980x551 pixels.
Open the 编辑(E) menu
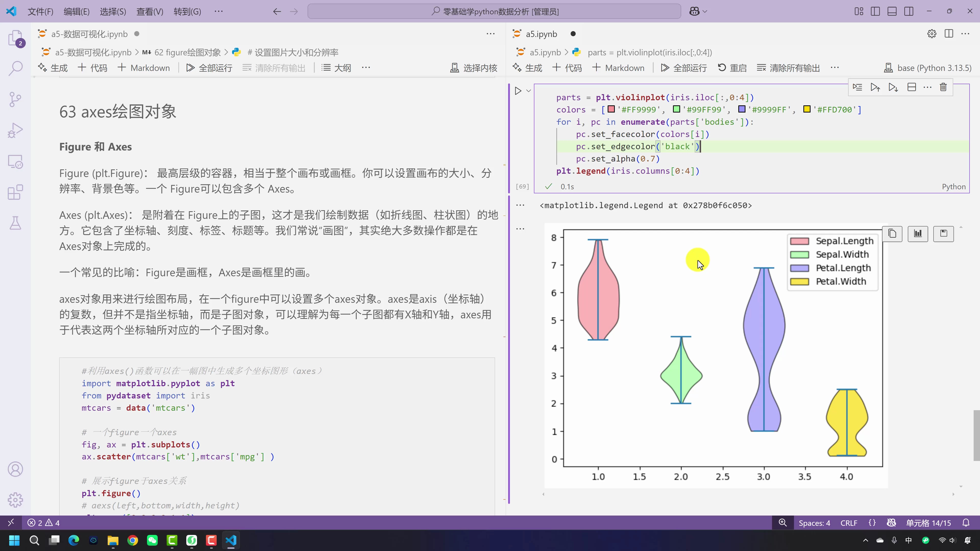(x=77, y=12)
